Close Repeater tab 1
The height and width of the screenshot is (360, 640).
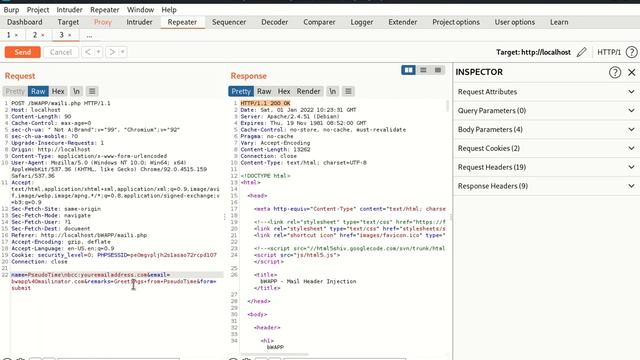click(16, 36)
